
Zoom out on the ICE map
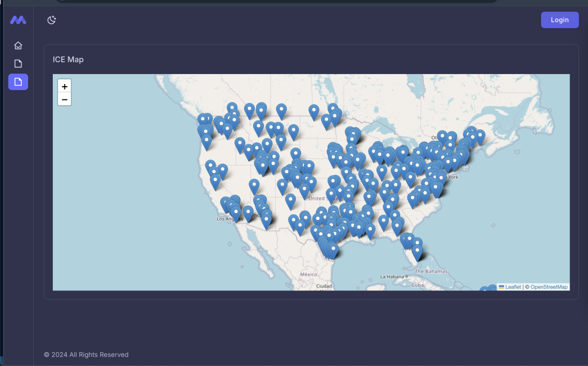click(64, 99)
